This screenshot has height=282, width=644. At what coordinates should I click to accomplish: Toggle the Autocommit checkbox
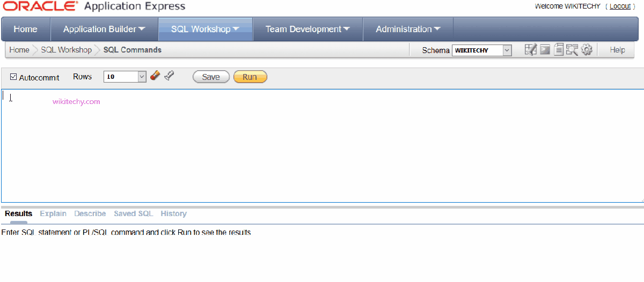[x=13, y=77]
